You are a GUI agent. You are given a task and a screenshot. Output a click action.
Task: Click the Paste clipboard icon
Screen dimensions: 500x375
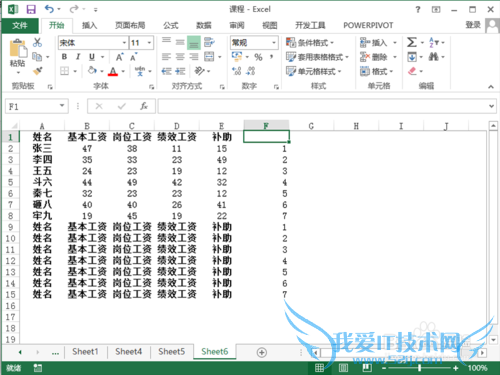pos(18,49)
